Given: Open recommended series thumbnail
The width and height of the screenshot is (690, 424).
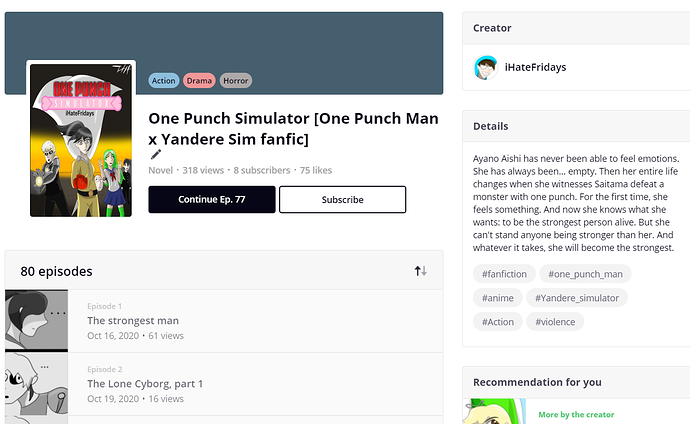Looking at the screenshot, I should click(x=494, y=412).
